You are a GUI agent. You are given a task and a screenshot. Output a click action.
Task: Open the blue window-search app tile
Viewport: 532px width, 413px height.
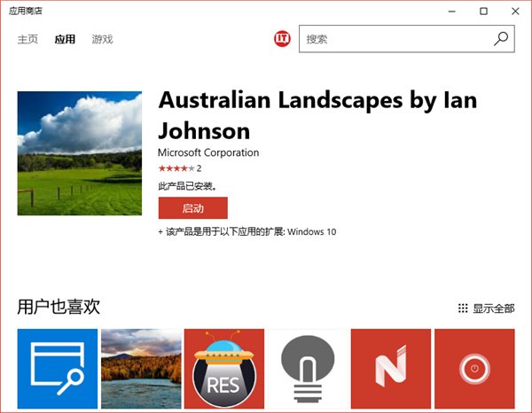(x=58, y=369)
